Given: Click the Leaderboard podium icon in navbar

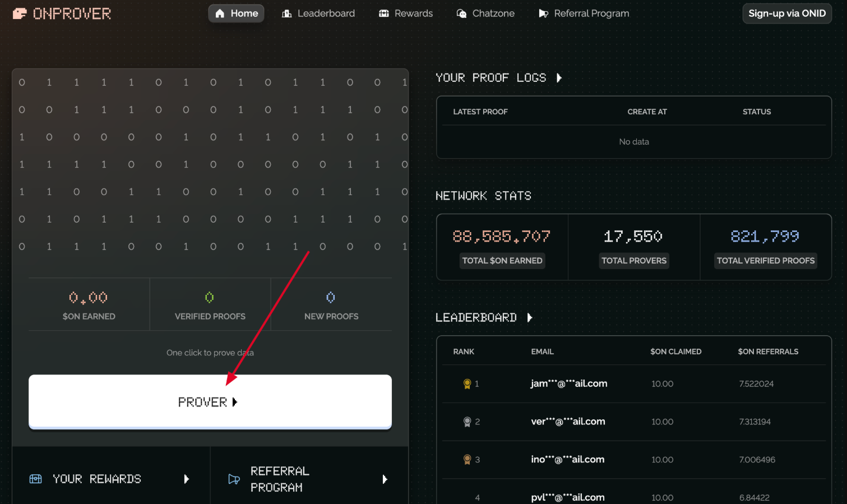Looking at the screenshot, I should click(x=286, y=13).
